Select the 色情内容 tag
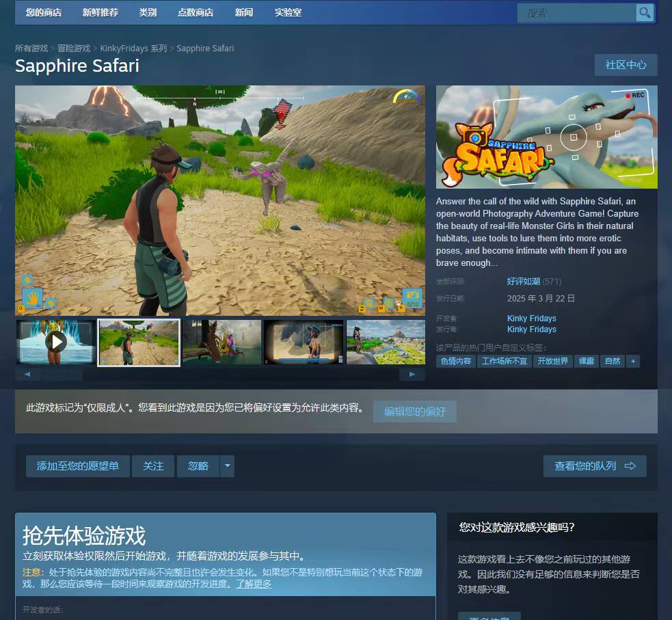This screenshot has width=672, height=620. pyautogui.click(x=455, y=361)
